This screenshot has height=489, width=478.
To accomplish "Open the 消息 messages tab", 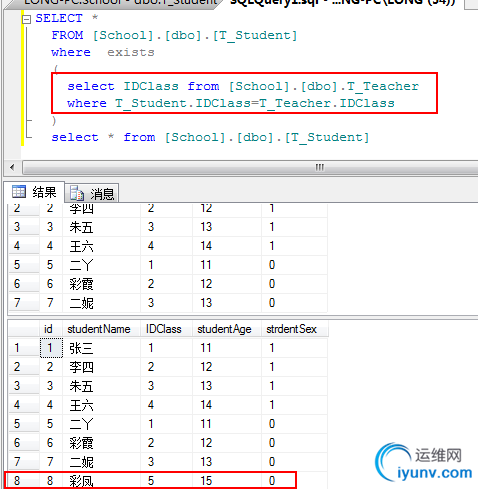I will [92, 193].
